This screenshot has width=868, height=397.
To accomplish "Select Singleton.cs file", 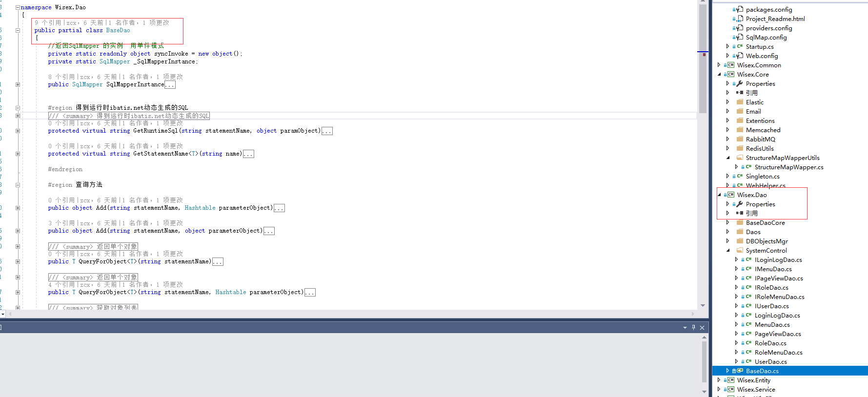I will click(x=763, y=176).
